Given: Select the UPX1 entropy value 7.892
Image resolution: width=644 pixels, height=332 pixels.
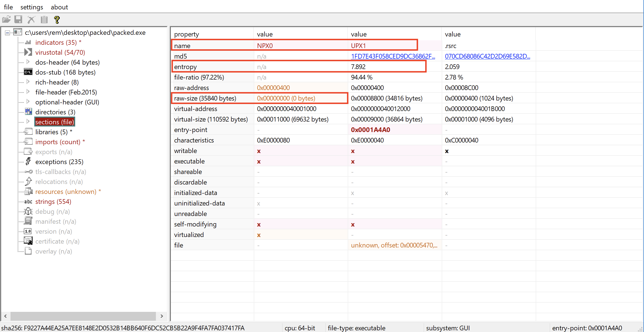Looking at the screenshot, I should pos(358,67).
